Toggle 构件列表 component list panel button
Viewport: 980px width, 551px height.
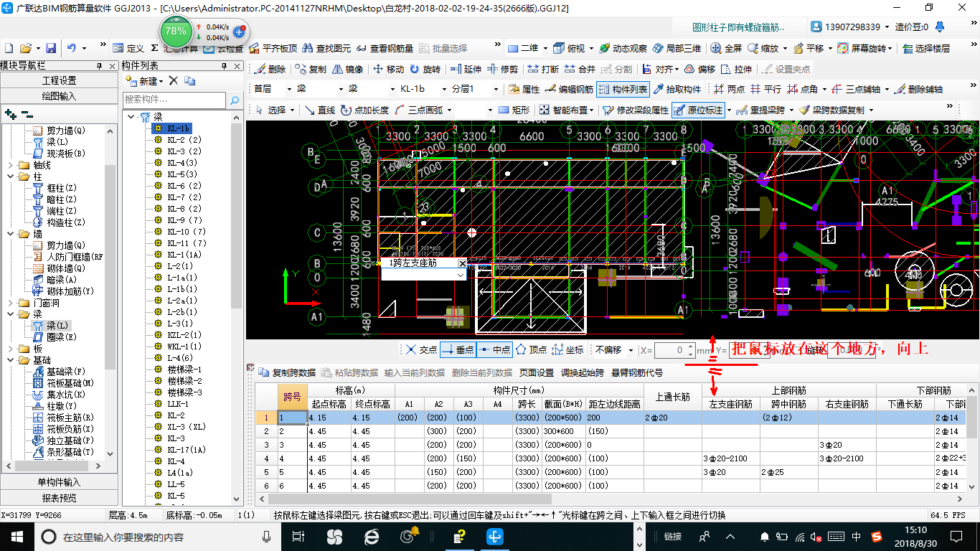click(x=623, y=89)
